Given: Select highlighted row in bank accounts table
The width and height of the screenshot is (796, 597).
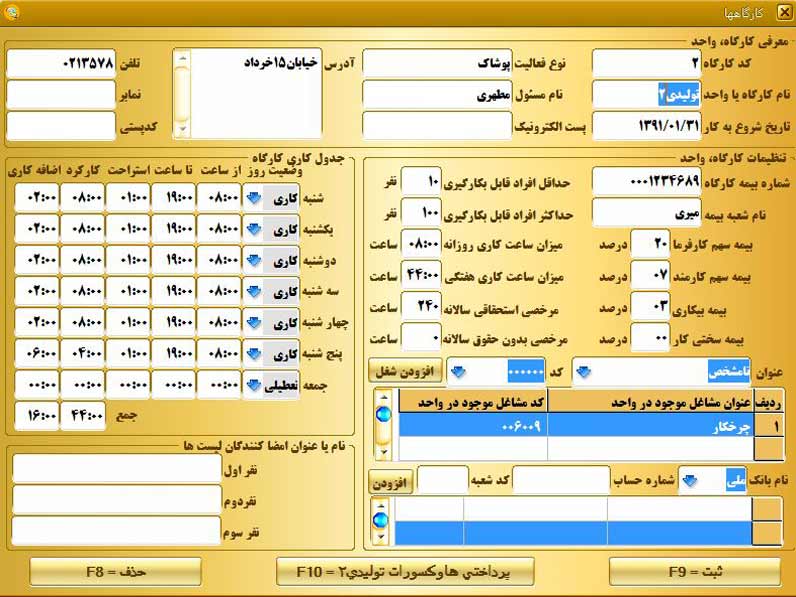Looking at the screenshot, I should click(x=573, y=533).
